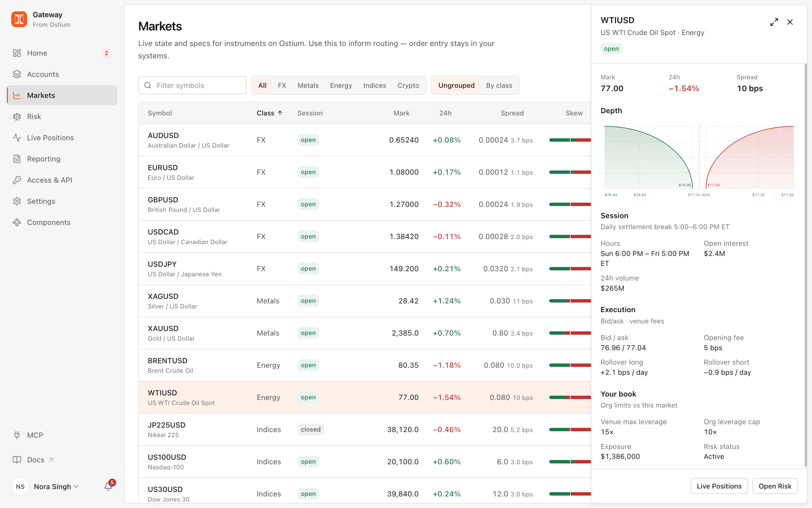This screenshot has width=812, height=508.
Task: Open Settings in the sidebar
Action: click(62, 201)
